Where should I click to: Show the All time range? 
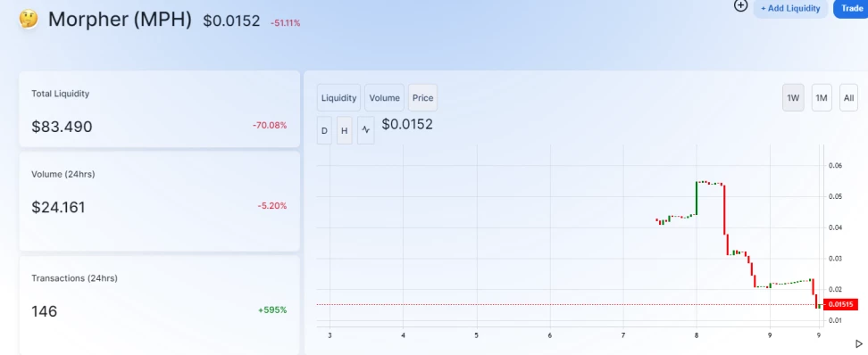click(x=848, y=98)
